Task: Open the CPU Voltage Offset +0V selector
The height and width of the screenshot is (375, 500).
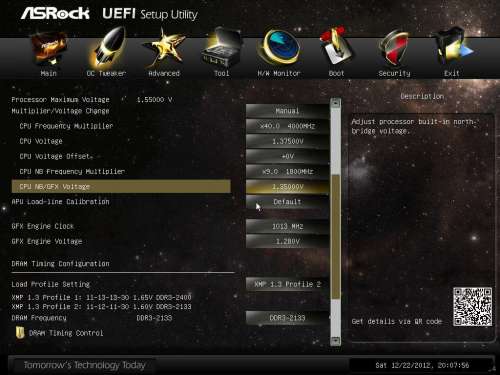Action: [287, 156]
